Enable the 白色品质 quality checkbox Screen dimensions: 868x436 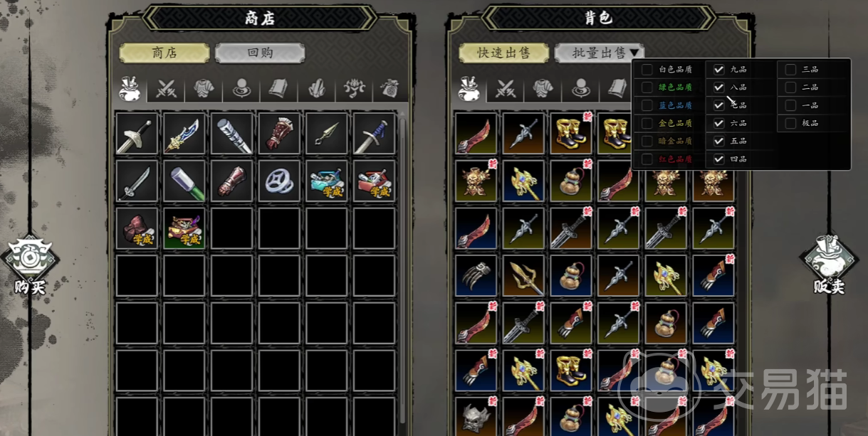pyautogui.click(x=647, y=69)
